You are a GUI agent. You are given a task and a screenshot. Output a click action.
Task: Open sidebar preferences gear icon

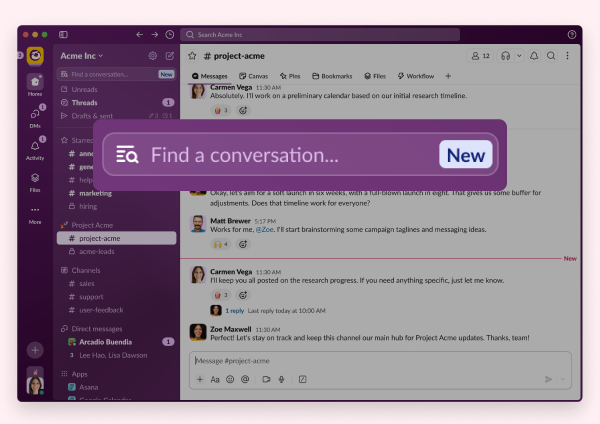(x=153, y=56)
